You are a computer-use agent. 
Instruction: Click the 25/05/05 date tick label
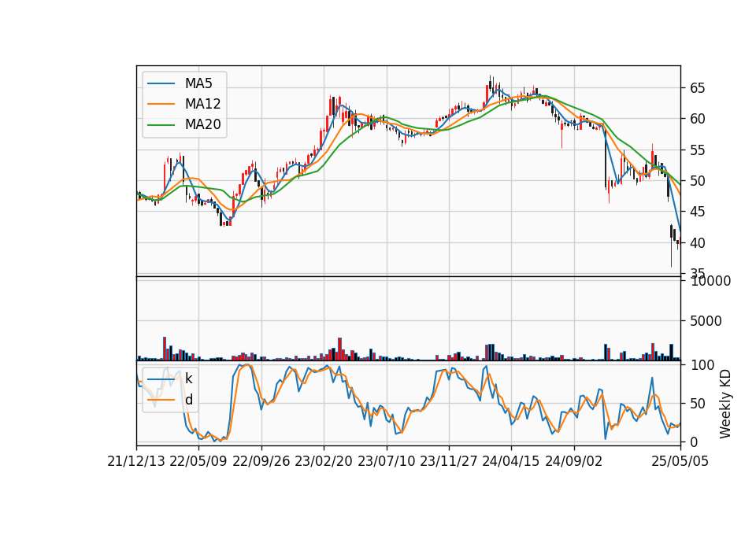[x=680, y=461]
